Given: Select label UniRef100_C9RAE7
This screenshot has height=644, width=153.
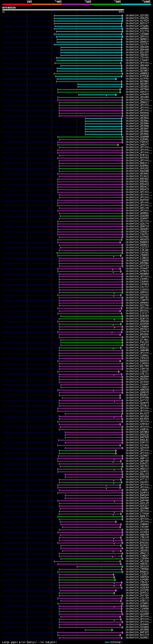Looking at the screenshot, I should click(137, 490).
